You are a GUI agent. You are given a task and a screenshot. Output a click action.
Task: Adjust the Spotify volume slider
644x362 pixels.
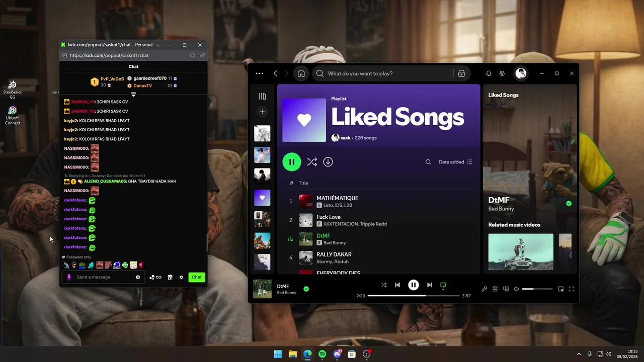click(x=537, y=289)
